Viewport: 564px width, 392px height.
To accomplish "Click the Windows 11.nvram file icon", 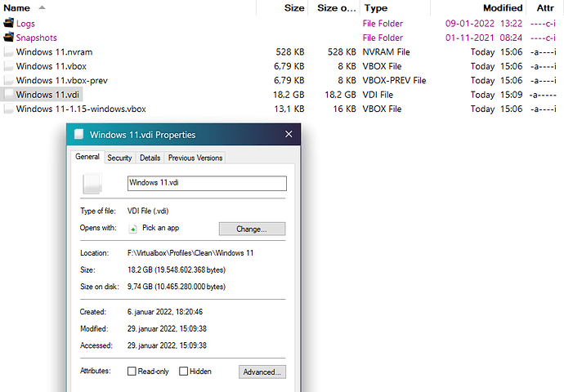I will pos(9,51).
